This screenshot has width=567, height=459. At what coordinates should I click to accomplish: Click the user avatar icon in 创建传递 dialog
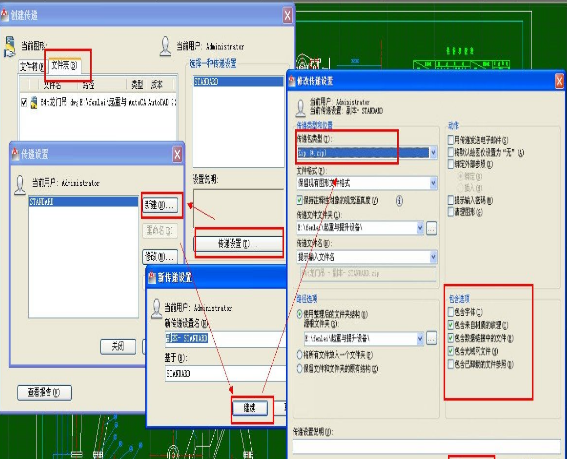pyautogui.click(x=165, y=46)
